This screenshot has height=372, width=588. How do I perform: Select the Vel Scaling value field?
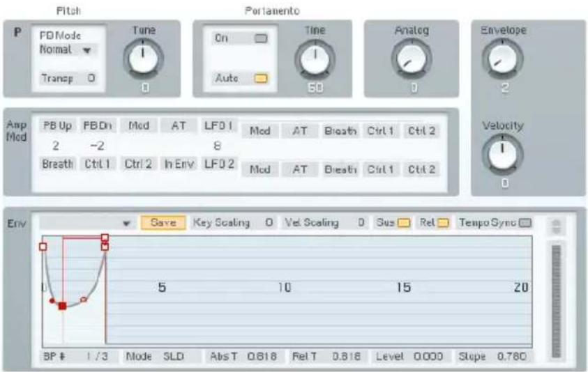tap(324, 223)
